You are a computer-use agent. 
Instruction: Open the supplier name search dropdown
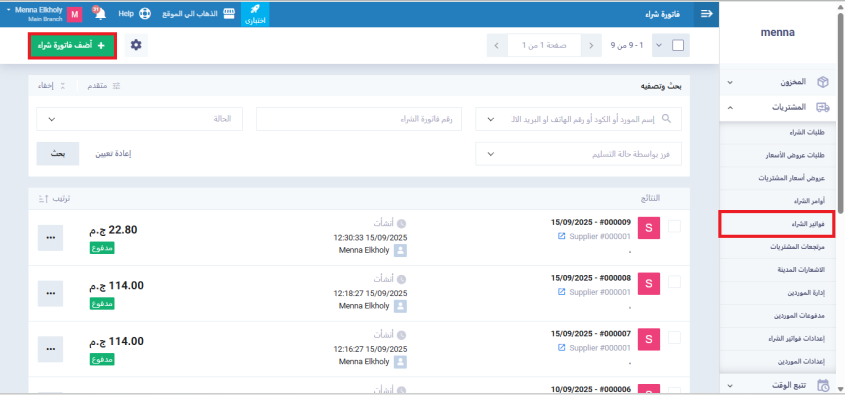[x=490, y=119]
